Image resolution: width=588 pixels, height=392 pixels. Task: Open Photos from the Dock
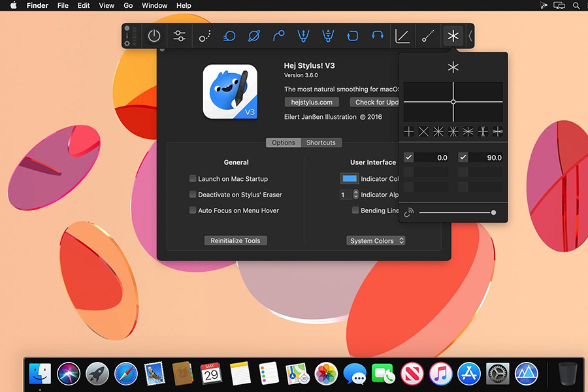326,374
